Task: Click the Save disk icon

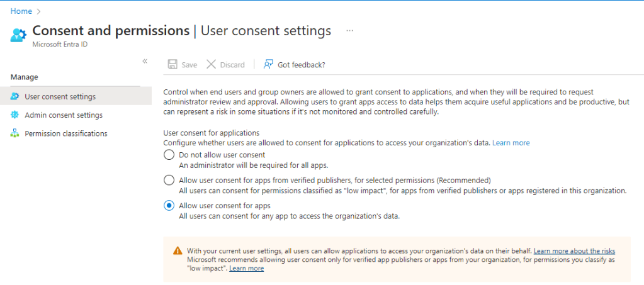Action: pos(172,65)
